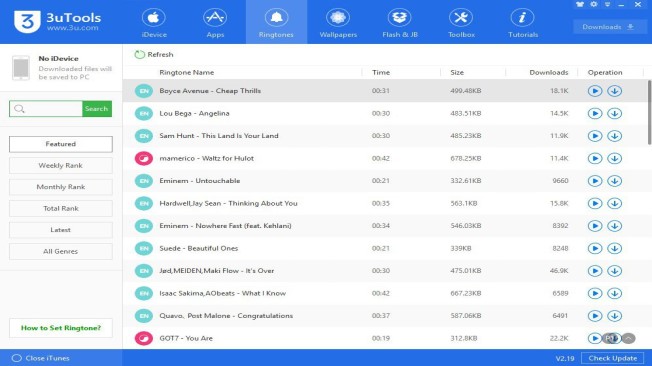Select the Weekly Rank category
652x366 pixels.
[x=61, y=166]
